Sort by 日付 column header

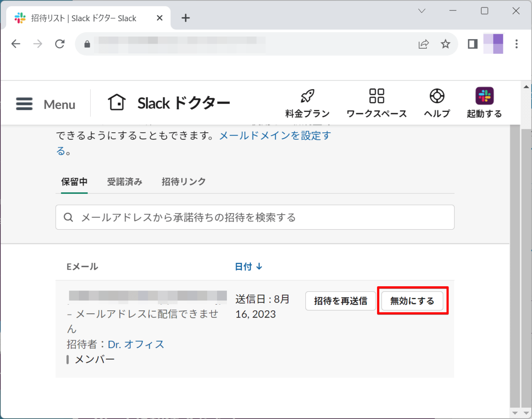point(249,267)
